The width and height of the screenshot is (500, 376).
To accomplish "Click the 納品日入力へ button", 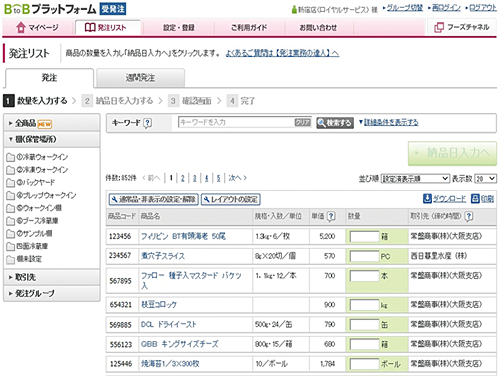I will (452, 153).
